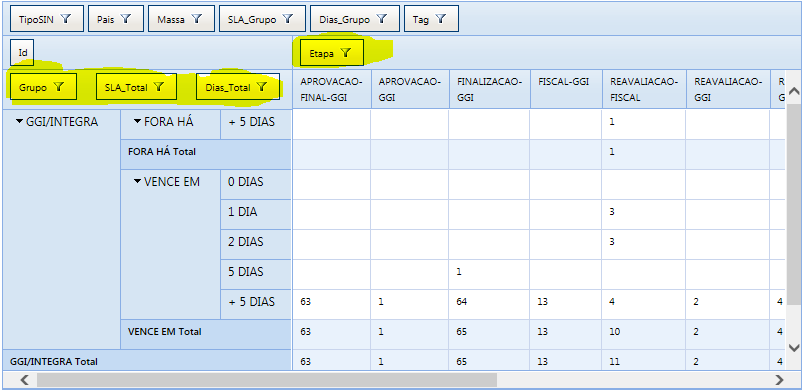This screenshot has width=804, height=390.
Task: Click the SLA_Total row field label
Action: point(126,88)
